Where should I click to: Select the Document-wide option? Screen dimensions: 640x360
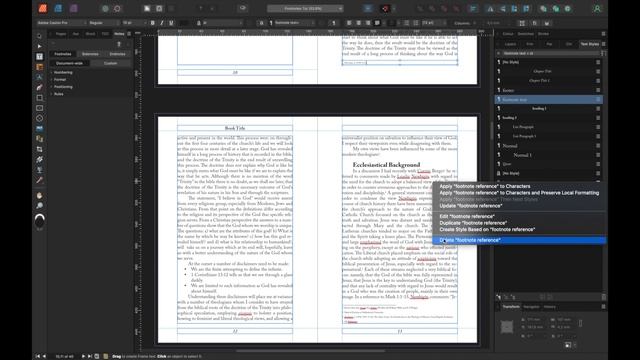(69, 63)
